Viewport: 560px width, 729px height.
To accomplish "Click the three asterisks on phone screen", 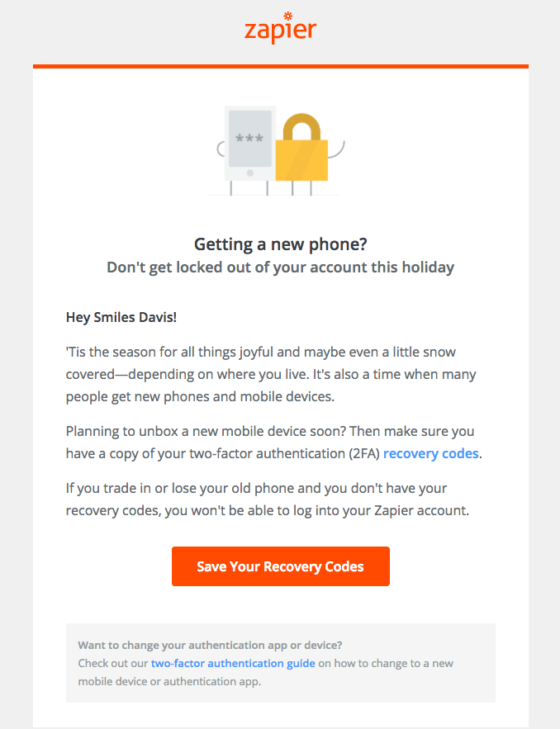I will (x=249, y=138).
